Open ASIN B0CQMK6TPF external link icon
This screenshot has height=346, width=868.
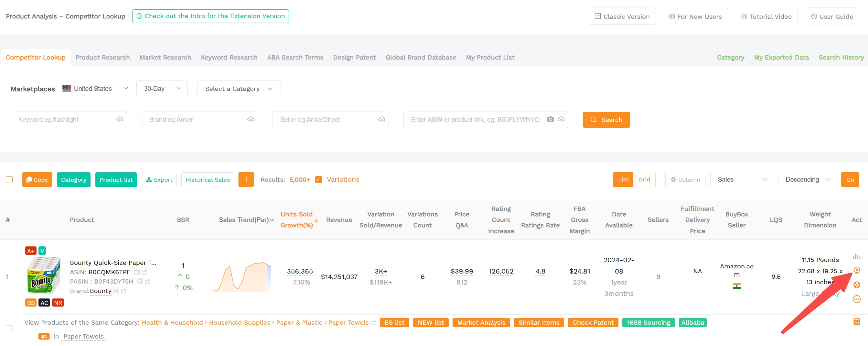point(145,272)
